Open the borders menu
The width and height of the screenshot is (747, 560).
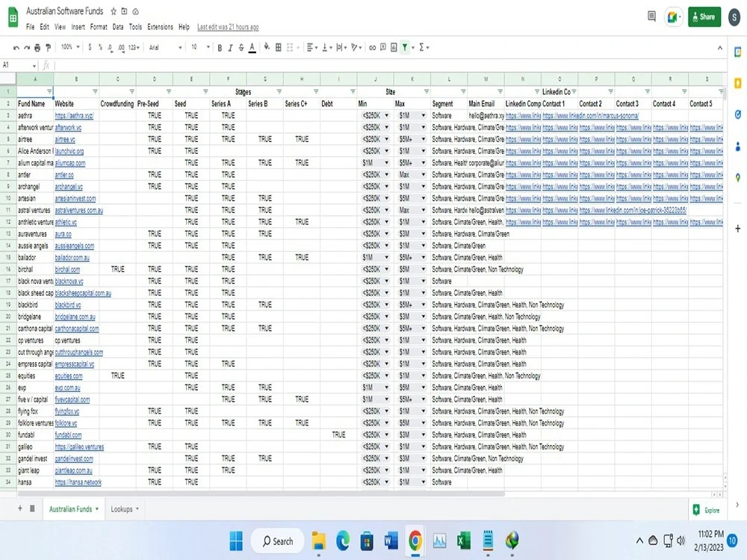(x=278, y=47)
